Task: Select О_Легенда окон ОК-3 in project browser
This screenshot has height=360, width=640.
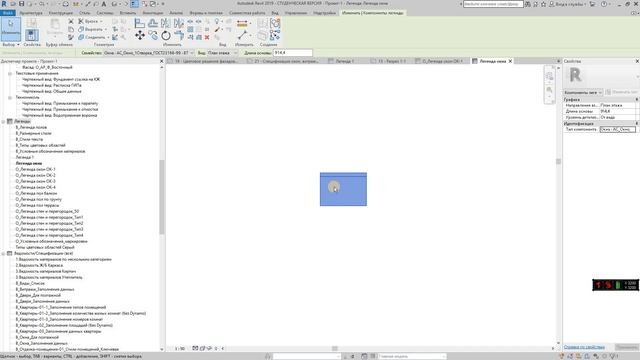Action: [36, 181]
